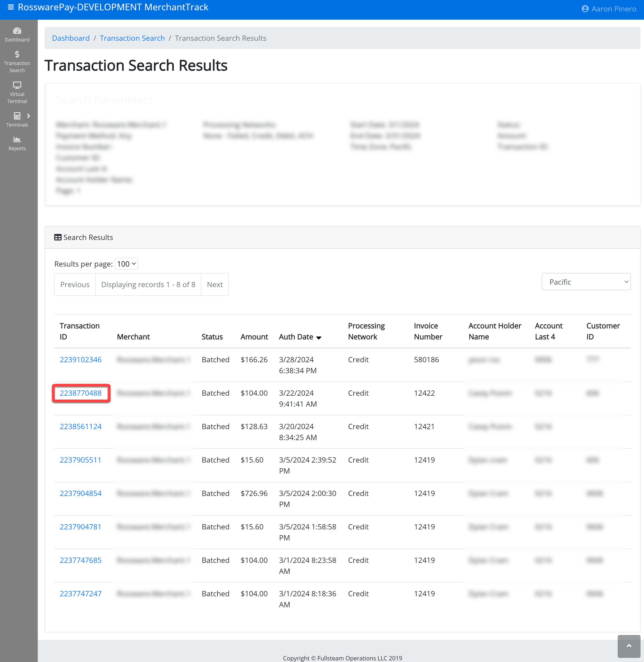The height and width of the screenshot is (662, 644).
Task: Go to Dashboard breadcrumb link
Action: coord(71,38)
